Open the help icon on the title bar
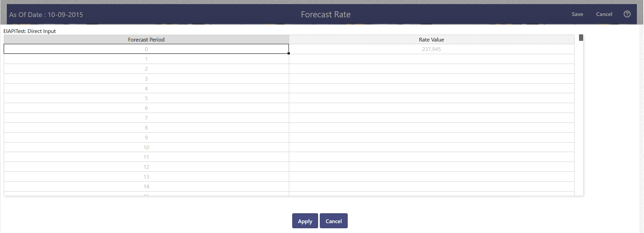The image size is (644, 233). pyautogui.click(x=627, y=14)
